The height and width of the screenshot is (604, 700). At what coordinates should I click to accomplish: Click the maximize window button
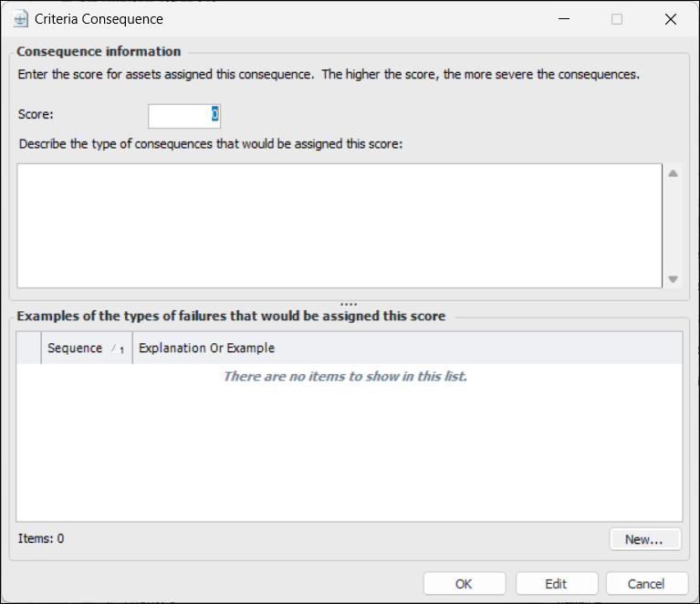click(617, 19)
